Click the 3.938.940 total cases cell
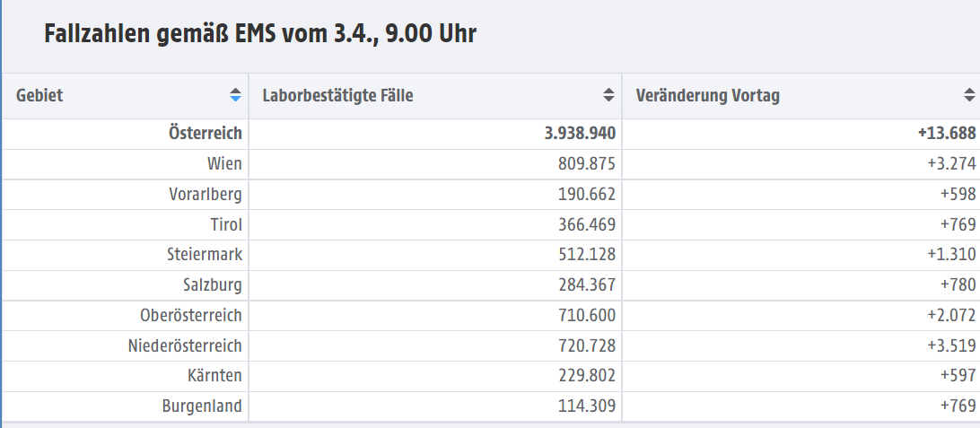Screen dimensions: 980x428 coord(435,134)
